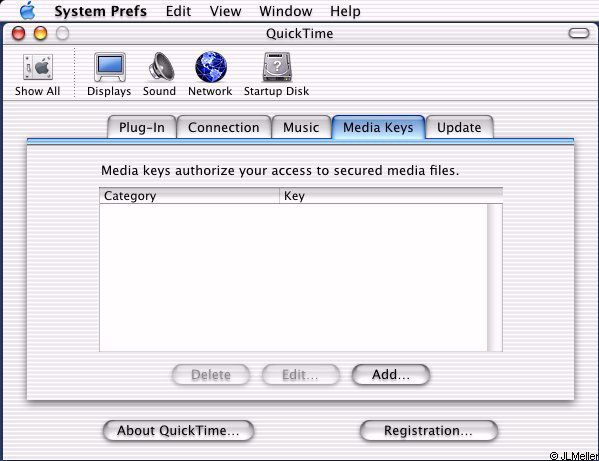Switch to the Music tab
This screenshot has height=461, width=599.
(301, 127)
